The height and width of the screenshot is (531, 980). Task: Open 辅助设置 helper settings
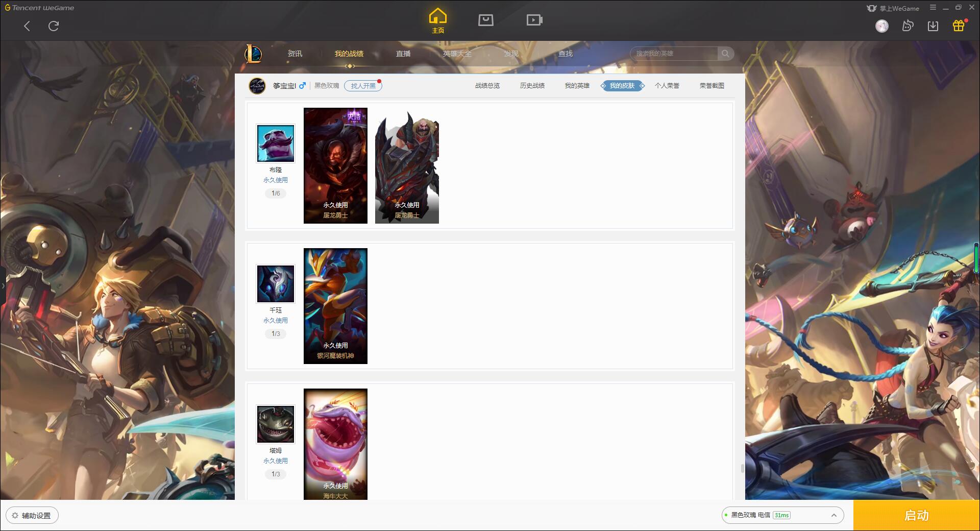[32, 516]
